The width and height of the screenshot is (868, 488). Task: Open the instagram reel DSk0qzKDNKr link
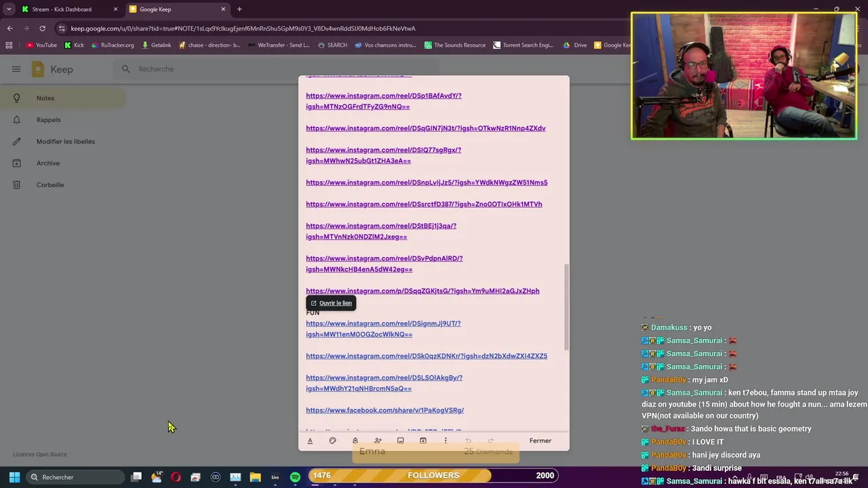point(427,356)
